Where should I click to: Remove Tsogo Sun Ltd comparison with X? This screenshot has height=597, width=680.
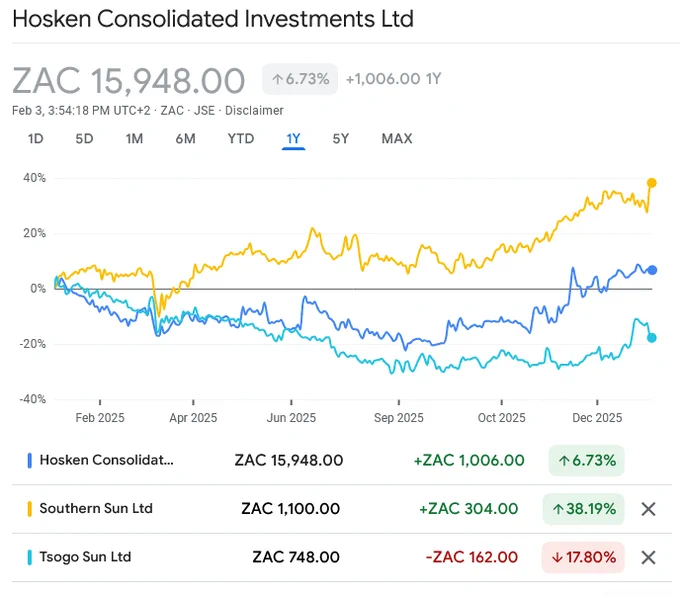648,558
